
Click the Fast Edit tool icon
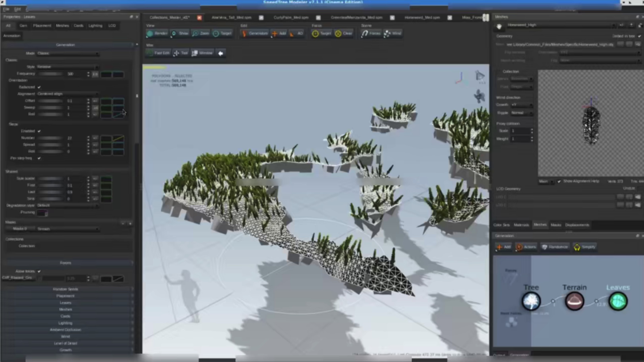coord(150,53)
